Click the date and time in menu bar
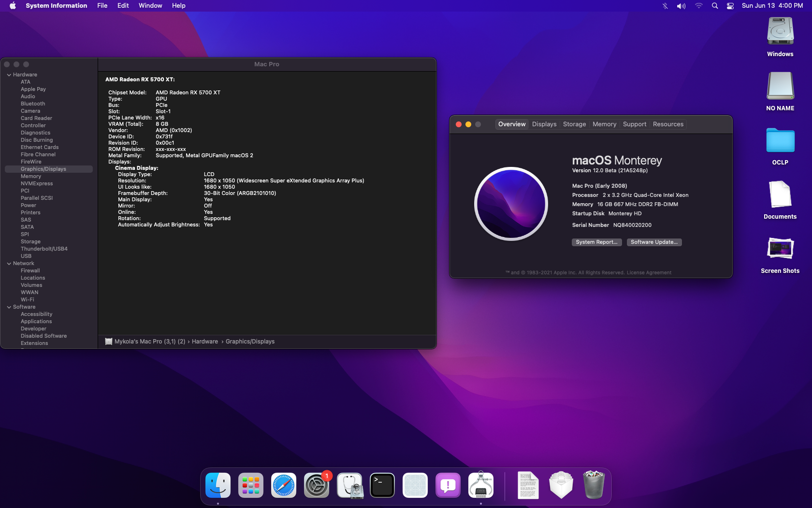This screenshot has width=812, height=508. tap(772, 6)
